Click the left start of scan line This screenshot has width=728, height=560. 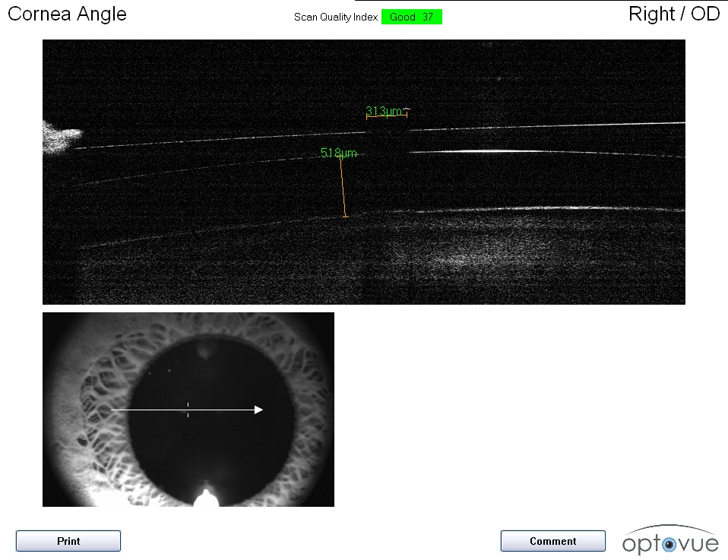click(x=112, y=410)
